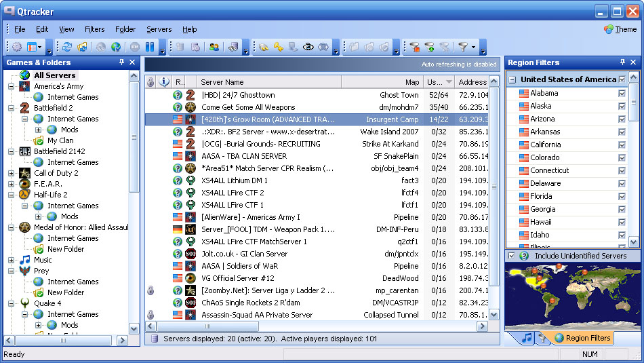Toggle the Arizona checkbox
The height and width of the screenshot is (363, 644).
click(x=622, y=119)
